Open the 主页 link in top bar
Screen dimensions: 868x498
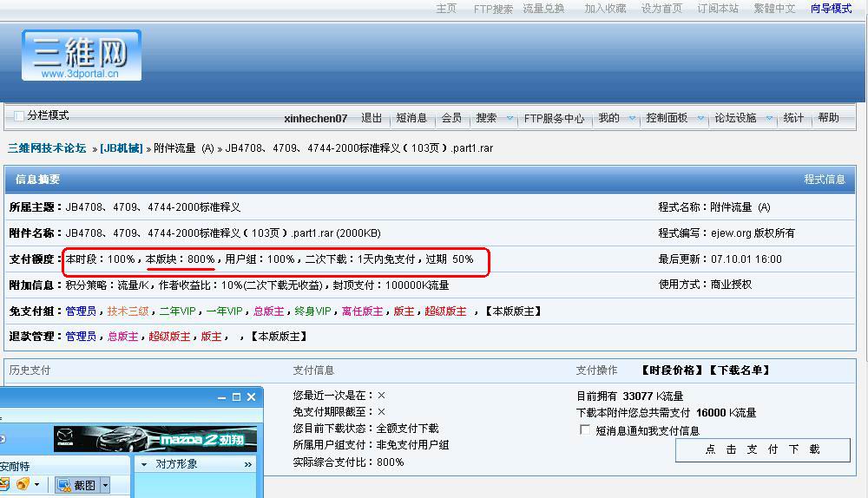click(x=445, y=9)
